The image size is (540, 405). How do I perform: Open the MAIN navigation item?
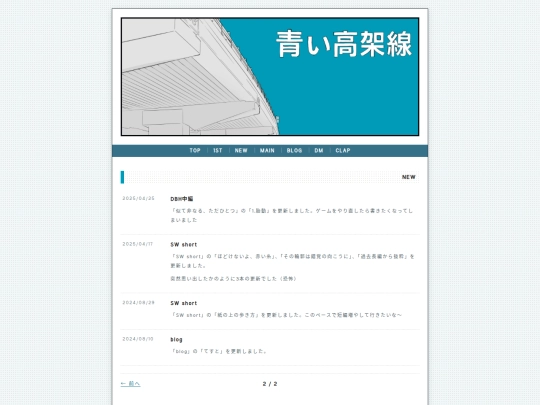click(267, 150)
